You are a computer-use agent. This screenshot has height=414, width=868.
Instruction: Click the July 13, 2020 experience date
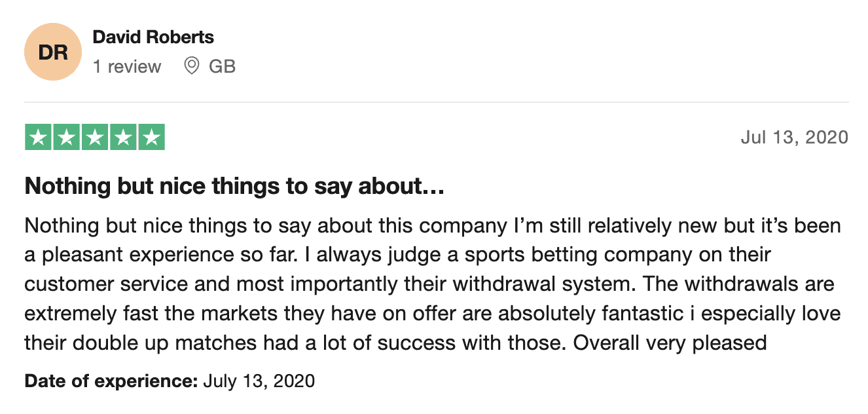[x=259, y=381]
